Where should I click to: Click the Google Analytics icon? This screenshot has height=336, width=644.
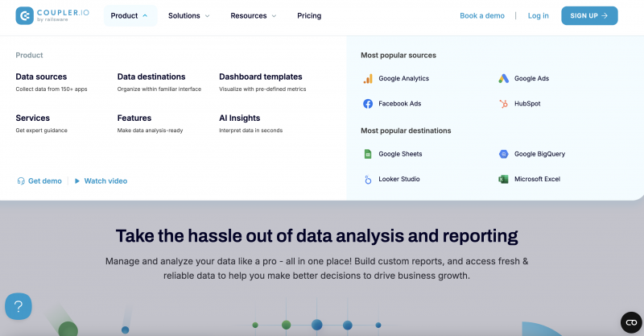[368, 79]
